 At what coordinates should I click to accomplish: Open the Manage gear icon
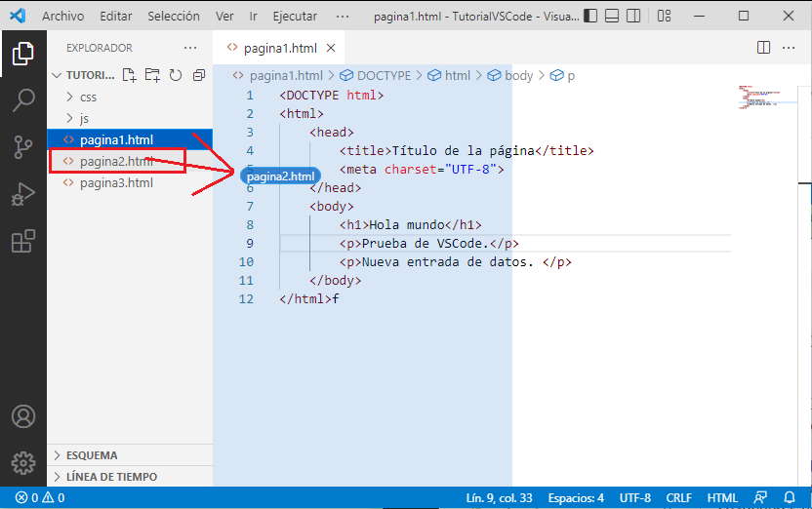click(23, 463)
